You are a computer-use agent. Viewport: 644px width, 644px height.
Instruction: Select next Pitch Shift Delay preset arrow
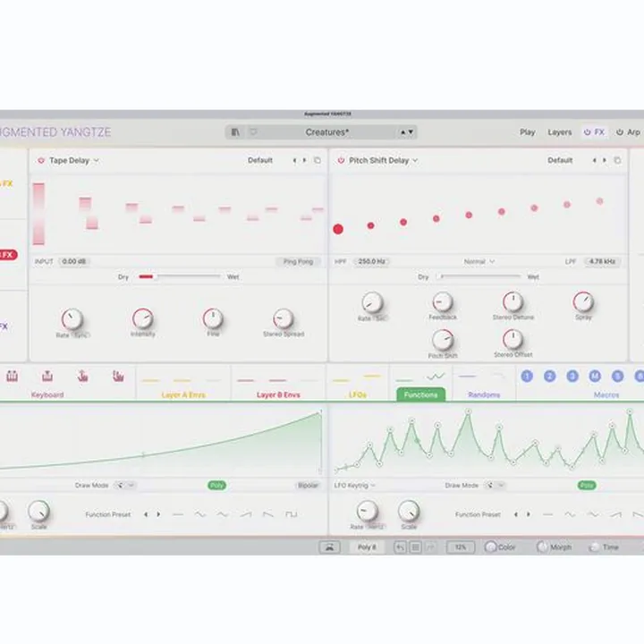click(604, 160)
